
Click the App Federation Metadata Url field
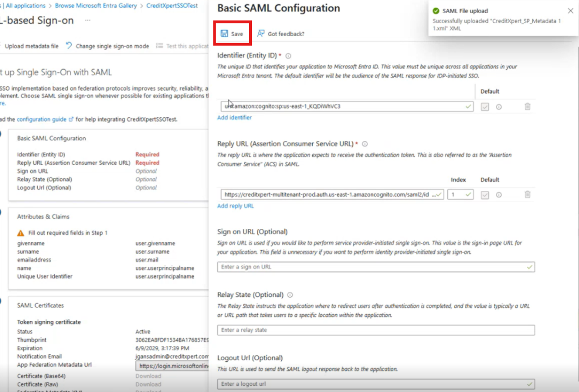point(172,366)
